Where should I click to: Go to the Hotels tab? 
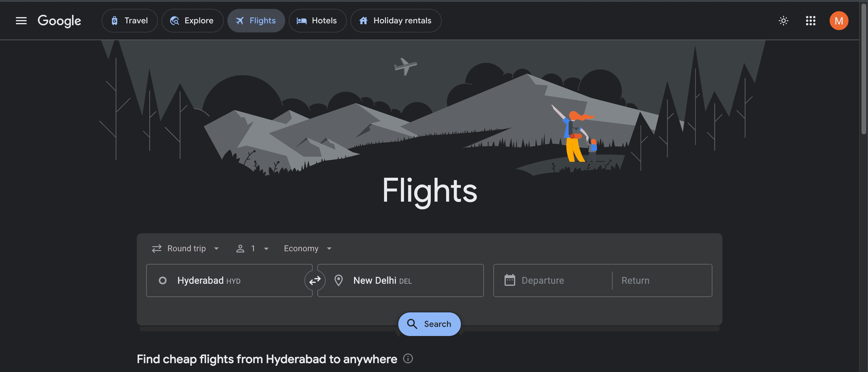[317, 21]
